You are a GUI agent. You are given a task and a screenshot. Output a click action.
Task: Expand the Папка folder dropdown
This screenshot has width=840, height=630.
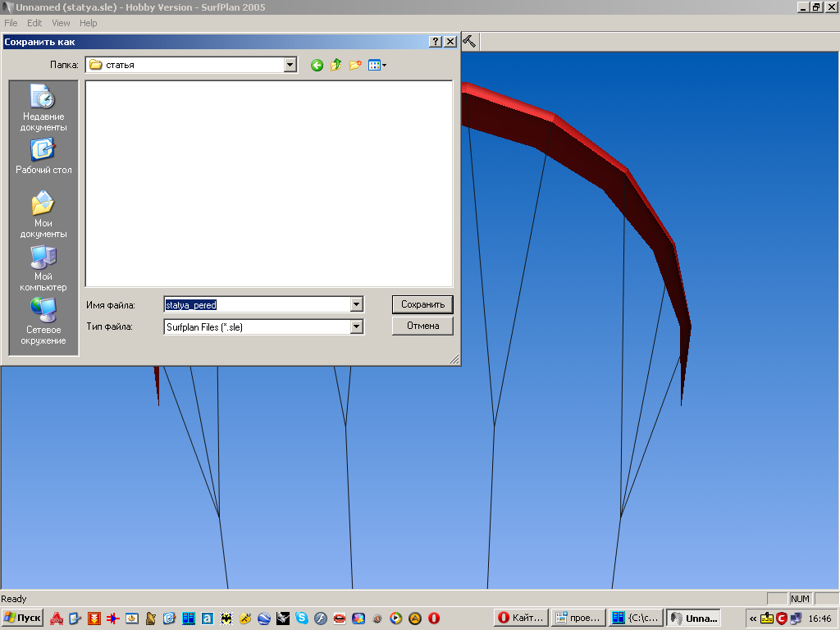290,65
